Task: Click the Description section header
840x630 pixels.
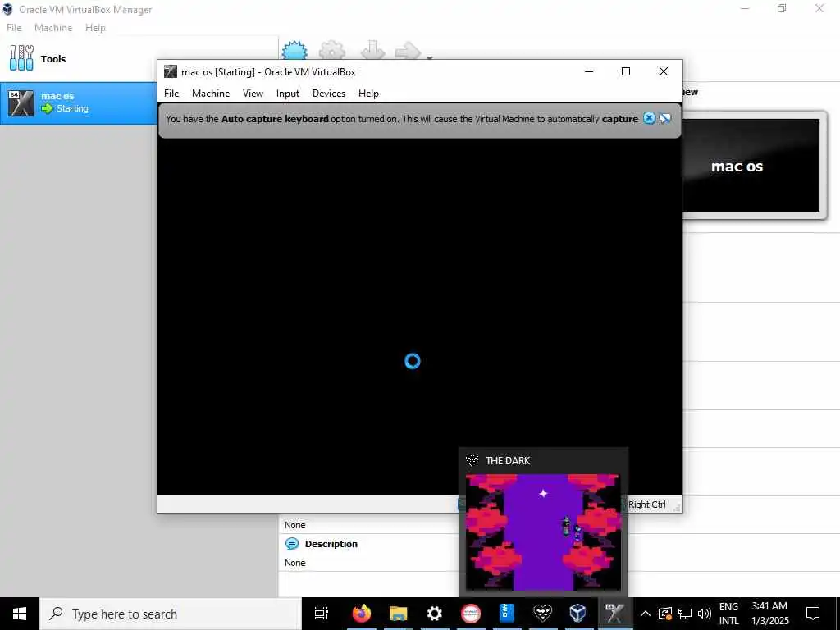Action: pyautogui.click(x=331, y=544)
